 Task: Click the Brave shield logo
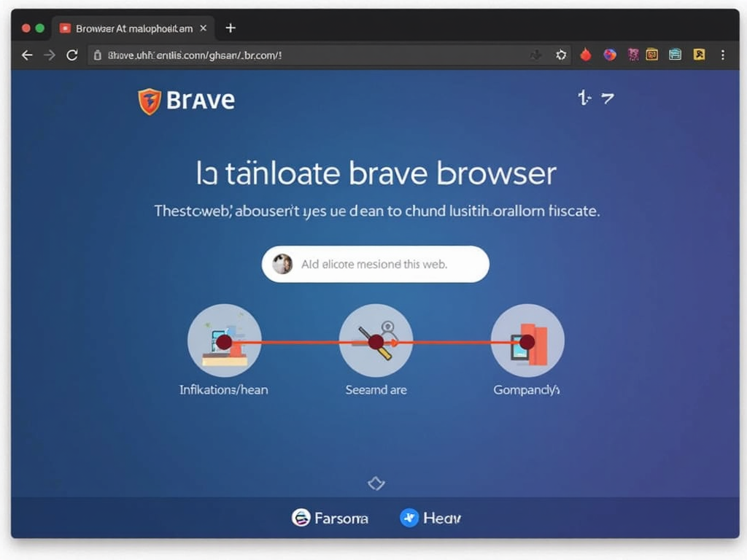click(150, 101)
